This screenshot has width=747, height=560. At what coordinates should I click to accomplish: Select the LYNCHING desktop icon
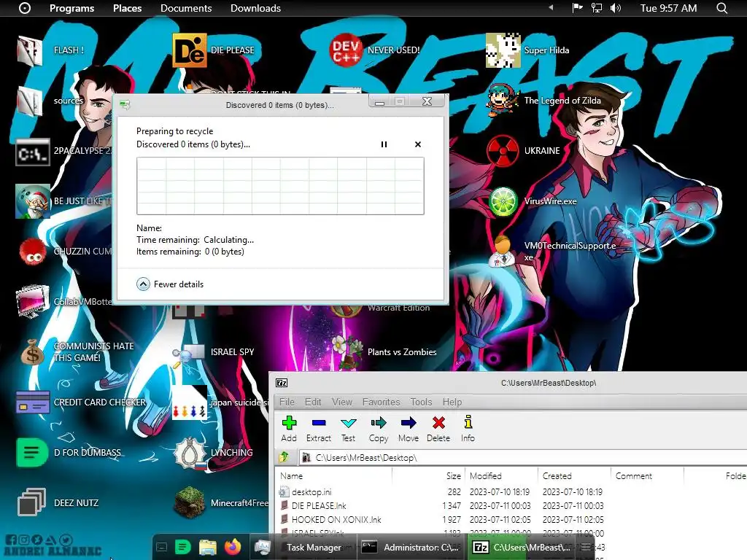[190, 453]
